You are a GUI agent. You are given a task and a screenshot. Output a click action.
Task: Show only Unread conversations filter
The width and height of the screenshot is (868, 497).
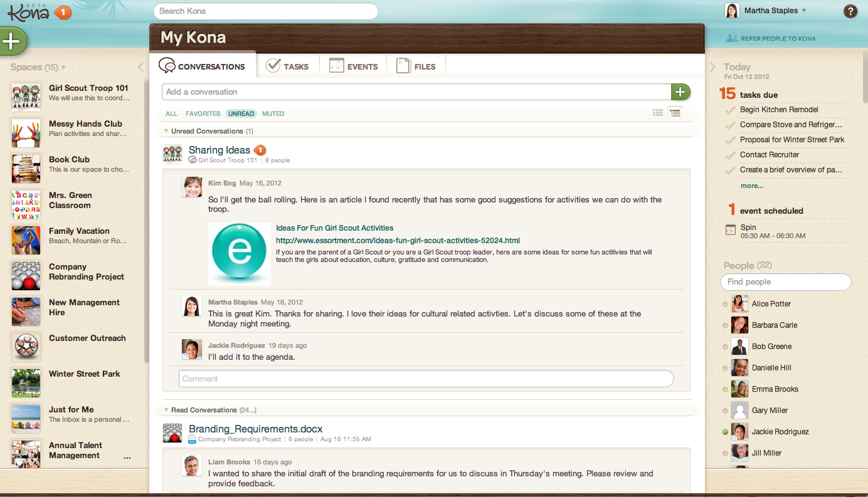click(241, 113)
